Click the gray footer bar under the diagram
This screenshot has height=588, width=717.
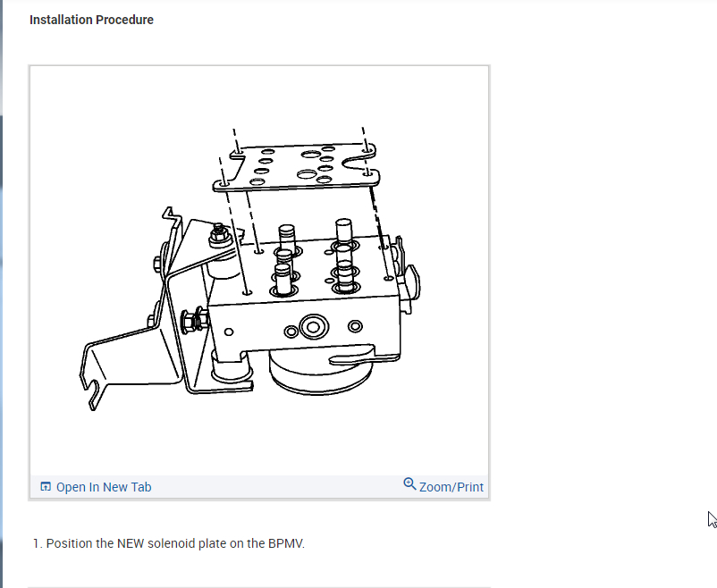point(259,487)
